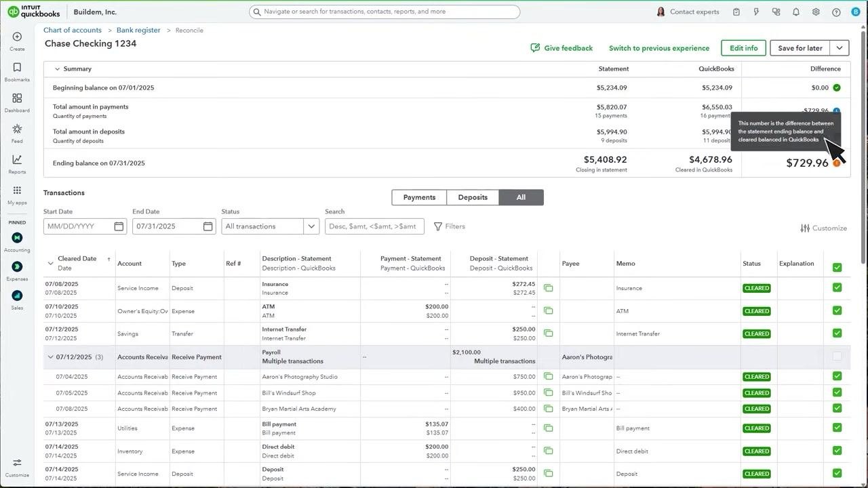Click the Edit info button
868x488 pixels.
pyautogui.click(x=743, y=48)
